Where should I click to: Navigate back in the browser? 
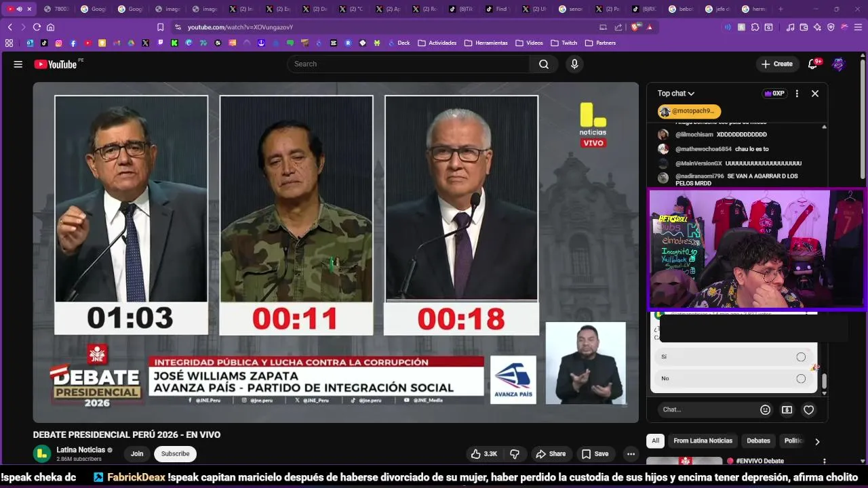pos(10,27)
